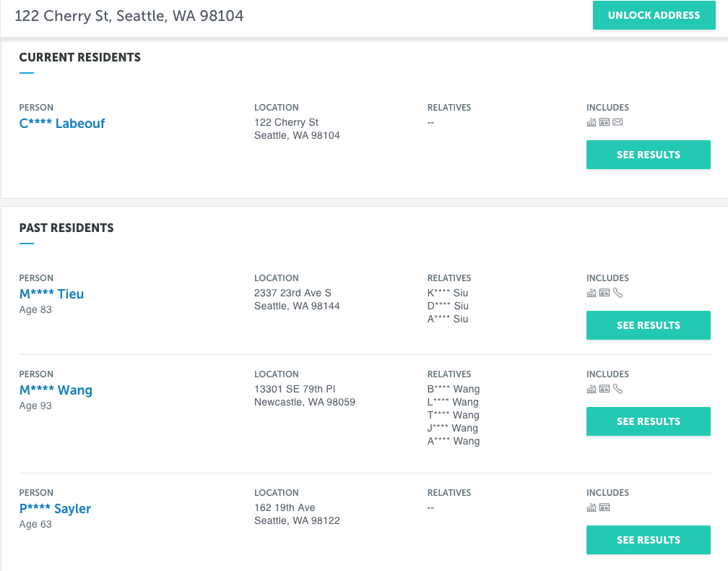Click the house property icon for Labeouf

point(591,122)
